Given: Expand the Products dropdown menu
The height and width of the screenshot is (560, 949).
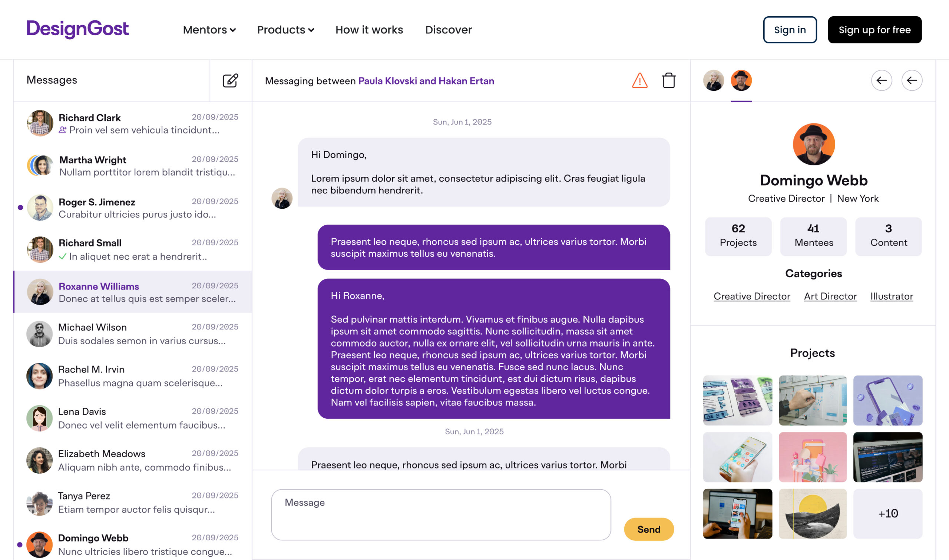Looking at the screenshot, I should [x=286, y=30].
